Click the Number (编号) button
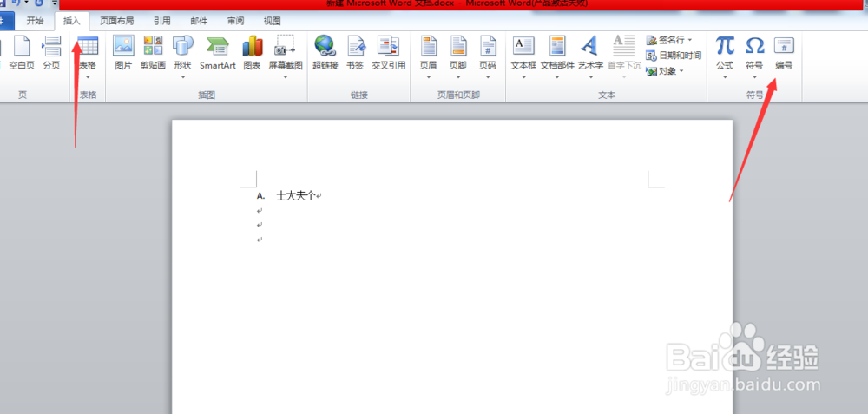 pyautogui.click(x=784, y=54)
